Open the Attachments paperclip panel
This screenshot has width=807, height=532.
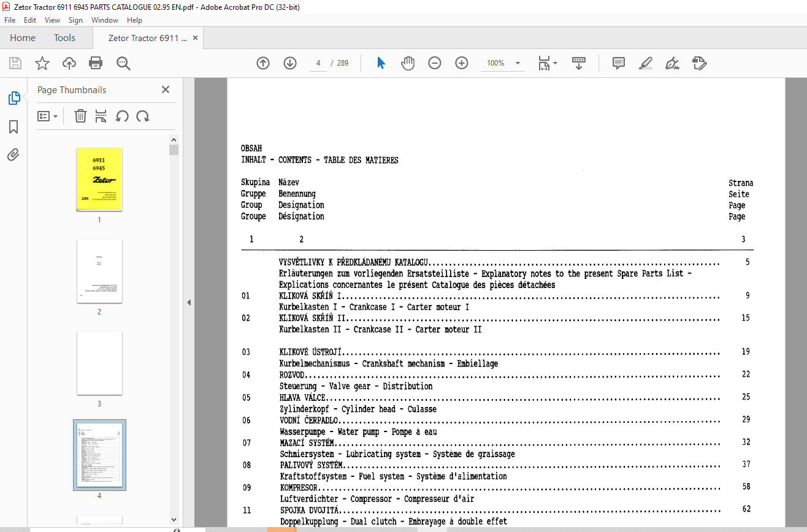click(13, 155)
